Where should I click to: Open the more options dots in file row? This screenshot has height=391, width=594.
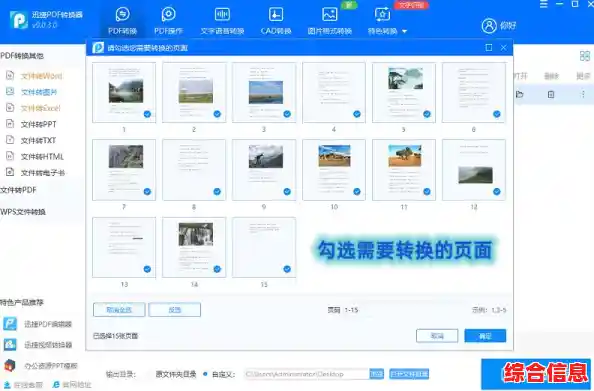pyautogui.click(x=583, y=94)
